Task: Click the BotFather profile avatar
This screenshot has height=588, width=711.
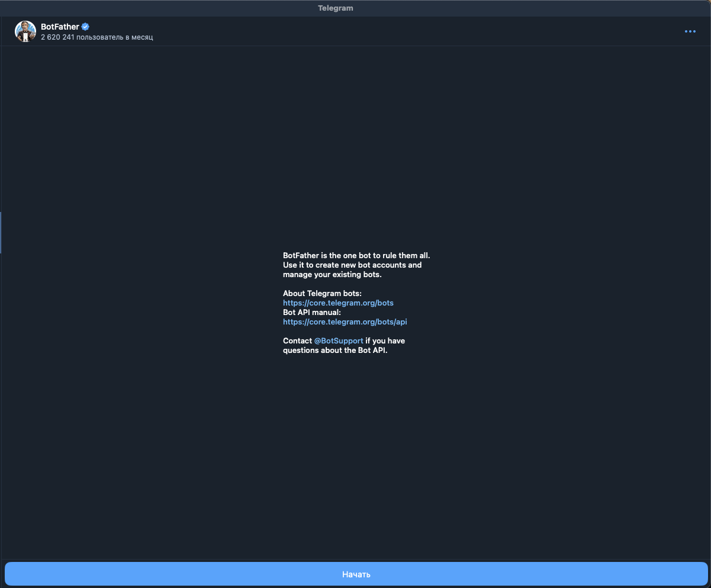Action: (25, 31)
